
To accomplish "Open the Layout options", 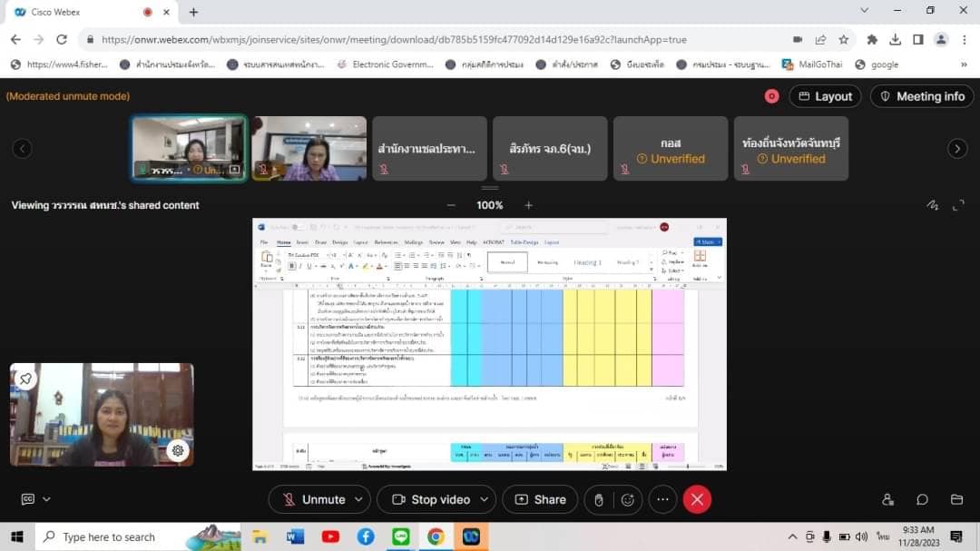I will 825,96.
